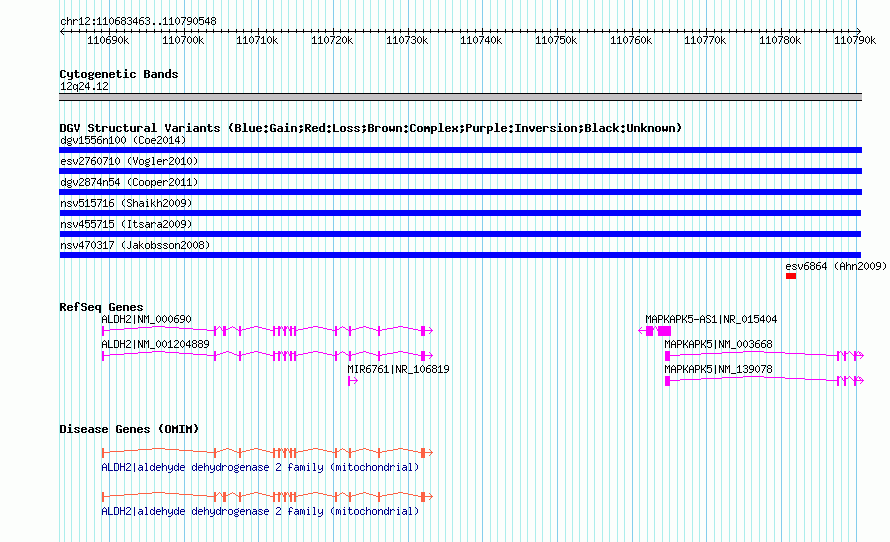The width and height of the screenshot is (890, 542).
Task: Open the nsv515716 (Shaikh2009) variant label
Action: click(126, 203)
